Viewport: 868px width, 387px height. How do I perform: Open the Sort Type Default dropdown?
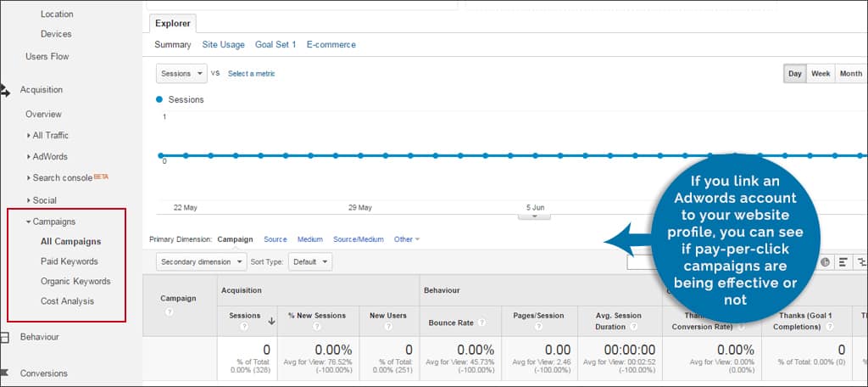click(310, 261)
